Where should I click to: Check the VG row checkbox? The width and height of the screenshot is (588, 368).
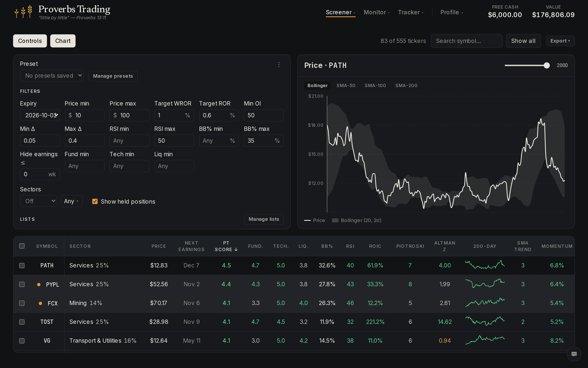[x=22, y=341]
